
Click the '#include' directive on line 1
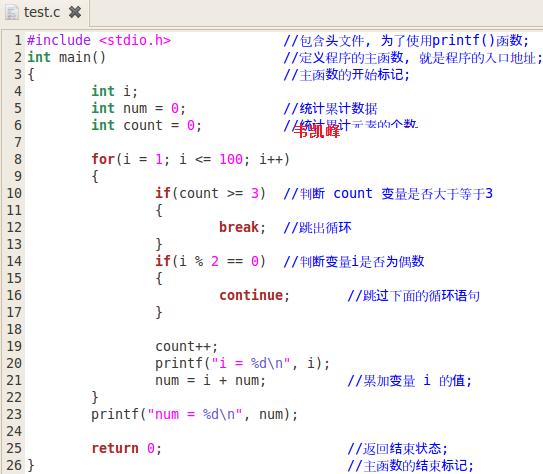(59, 40)
